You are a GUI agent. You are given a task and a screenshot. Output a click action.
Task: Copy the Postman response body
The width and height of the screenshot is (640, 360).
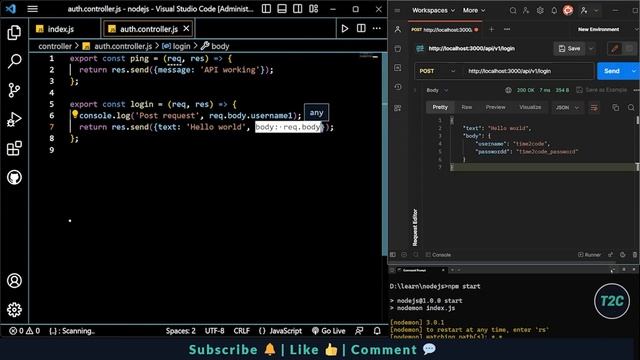616,107
